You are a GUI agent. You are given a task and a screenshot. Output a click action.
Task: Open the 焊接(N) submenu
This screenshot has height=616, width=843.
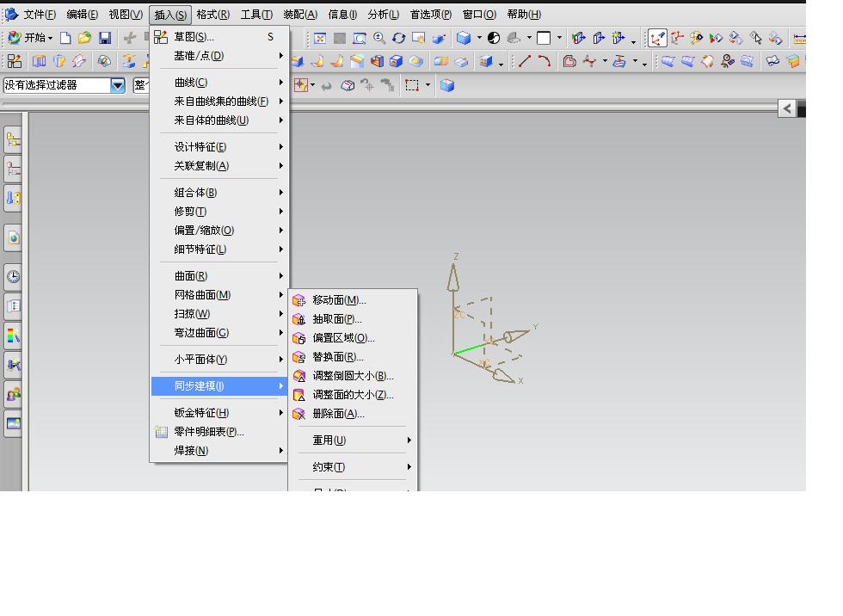click(x=219, y=451)
